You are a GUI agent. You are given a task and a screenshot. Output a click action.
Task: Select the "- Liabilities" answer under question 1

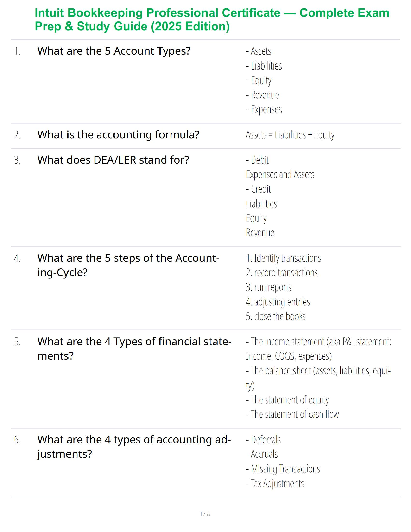264,66
